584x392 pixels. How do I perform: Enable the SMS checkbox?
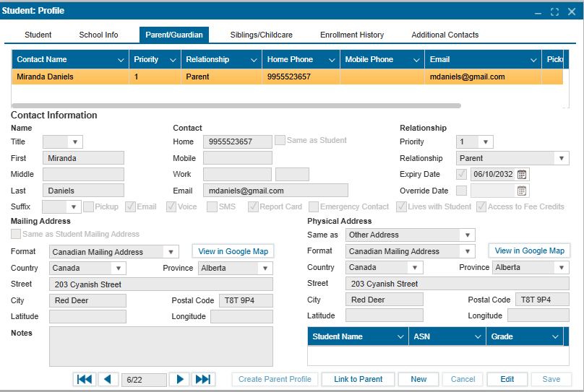coord(212,206)
